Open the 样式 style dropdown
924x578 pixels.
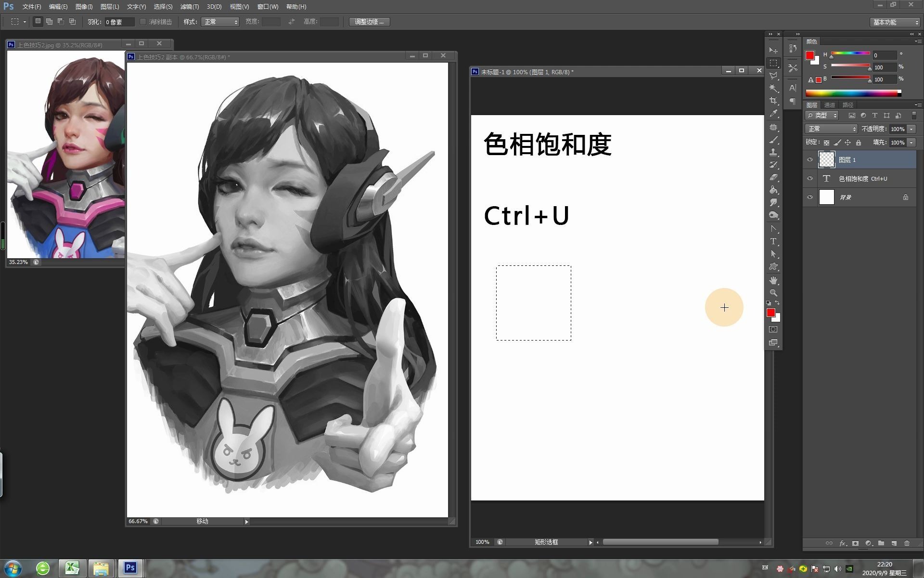pyautogui.click(x=220, y=22)
